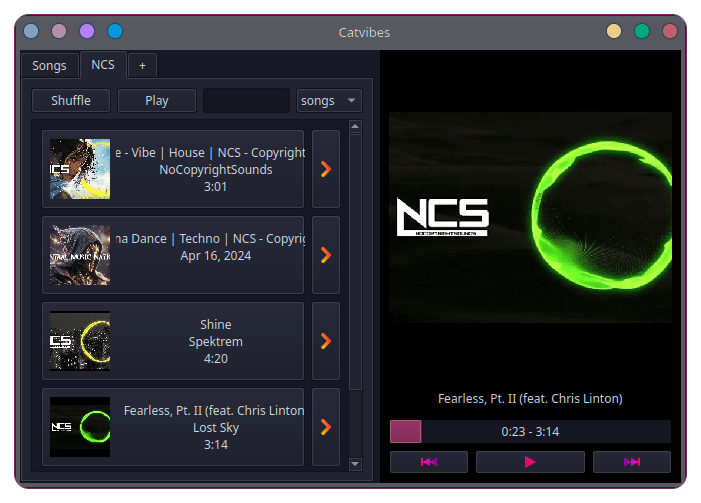This screenshot has height=503, width=701.
Task: Start playback with the pink play icon
Action: pyautogui.click(x=530, y=462)
